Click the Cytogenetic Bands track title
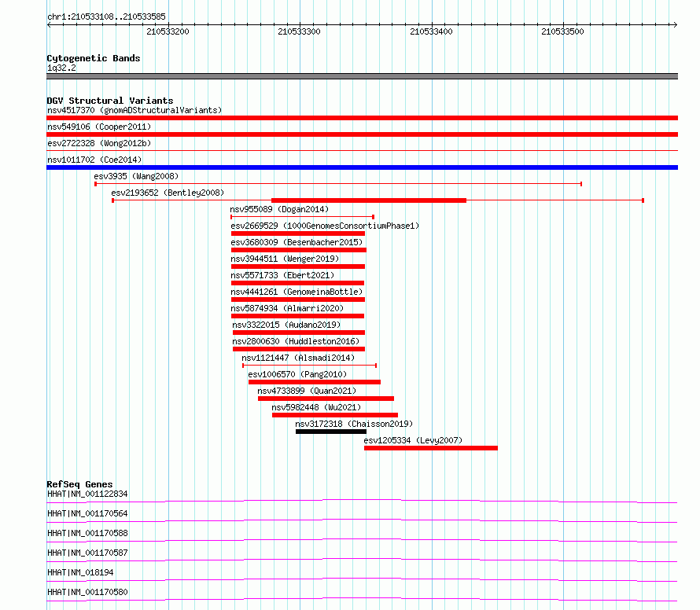700x610 pixels. tap(94, 58)
